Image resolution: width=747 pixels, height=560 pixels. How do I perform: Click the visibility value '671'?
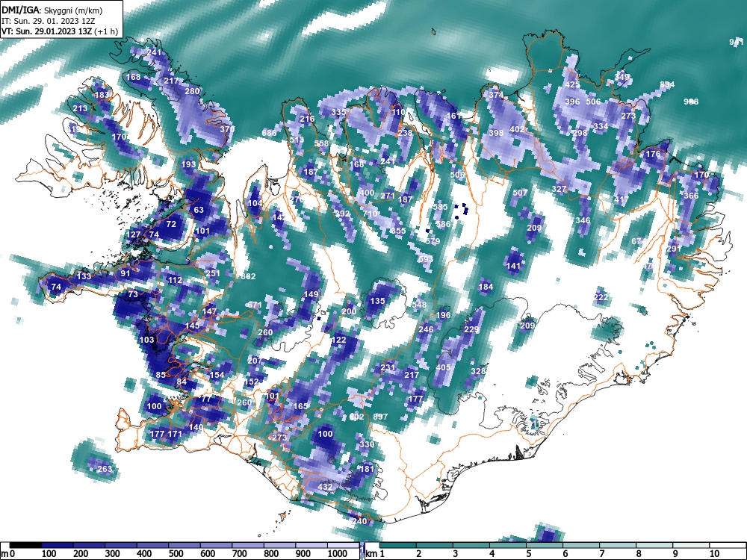tap(255, 305)
